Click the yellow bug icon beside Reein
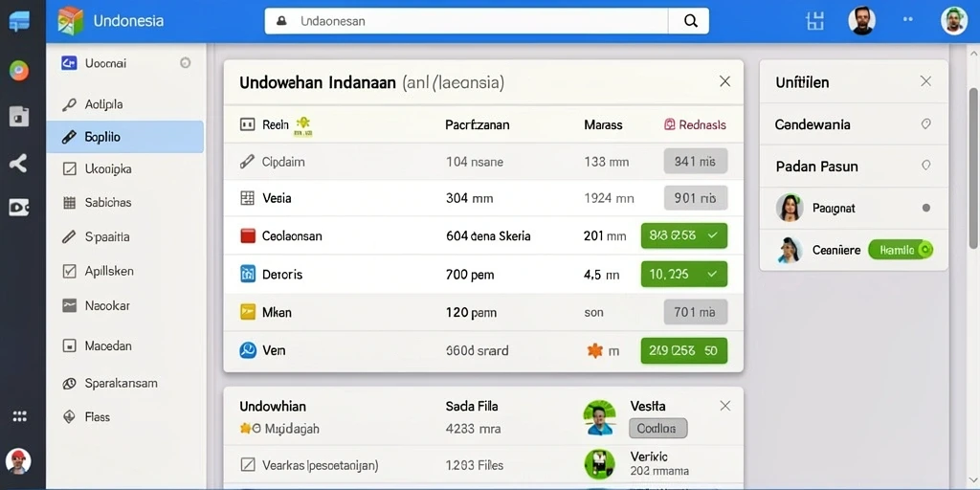Image resolution: width=980 pixels, height=490 pixels. coord(302,125)
